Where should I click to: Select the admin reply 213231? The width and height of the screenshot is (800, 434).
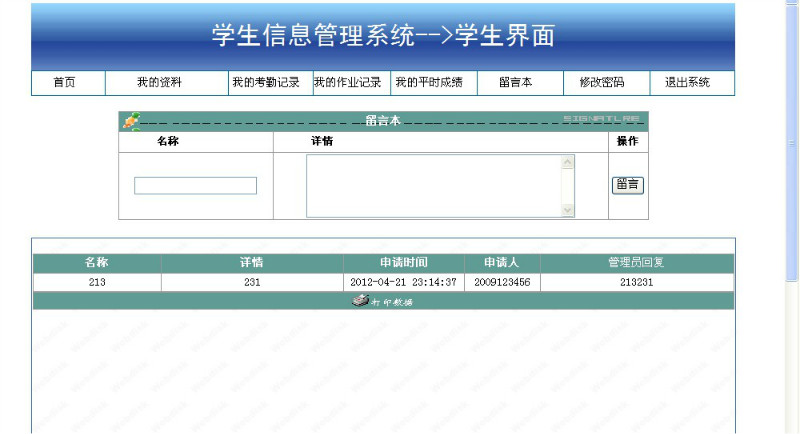[636, 282]
